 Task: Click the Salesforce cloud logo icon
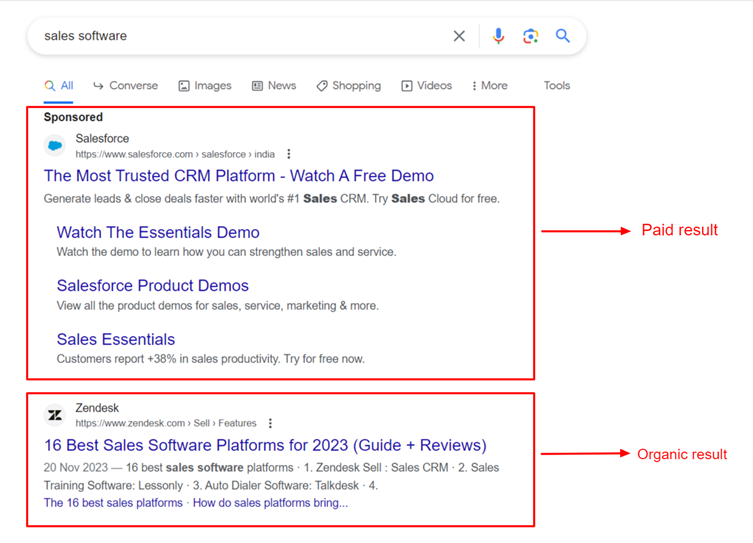coord(55,145)
